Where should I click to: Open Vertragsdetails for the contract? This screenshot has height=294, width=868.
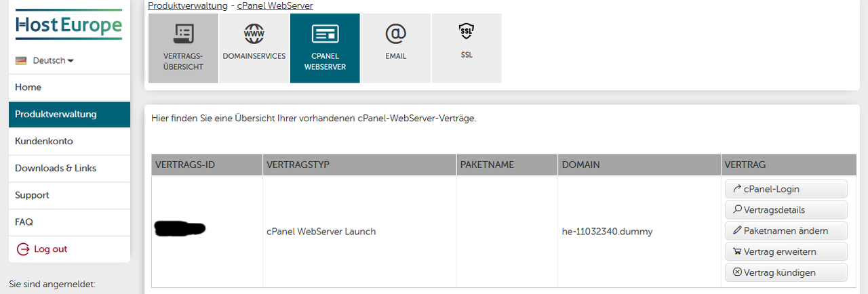(787, 210)
